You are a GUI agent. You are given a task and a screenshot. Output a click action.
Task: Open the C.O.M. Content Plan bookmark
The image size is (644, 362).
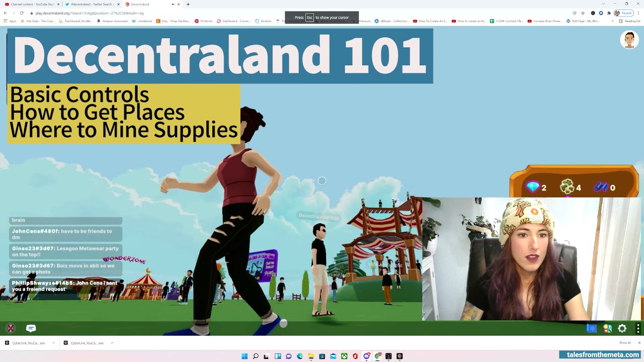(507, 21)
